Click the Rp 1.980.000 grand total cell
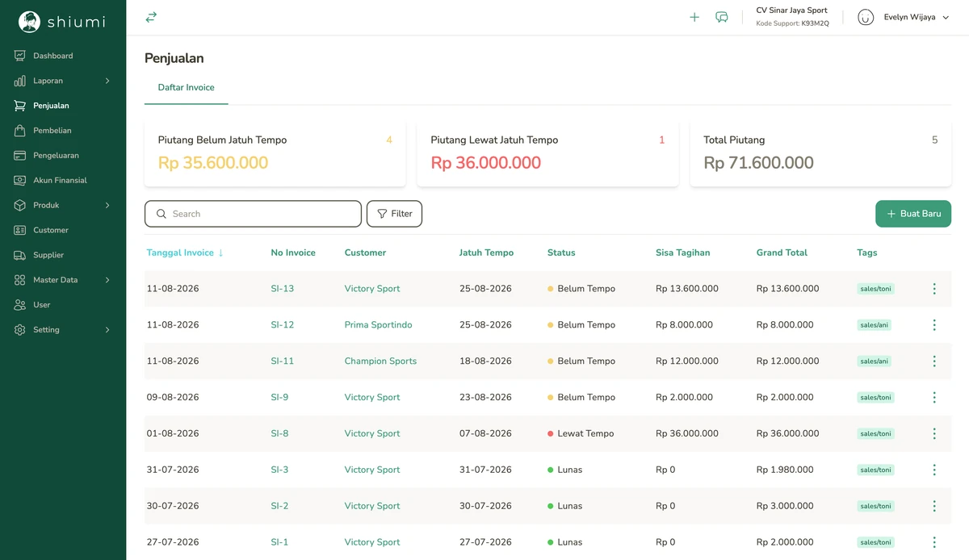Viewport: 969px width, 560px height. pos(785,470)
